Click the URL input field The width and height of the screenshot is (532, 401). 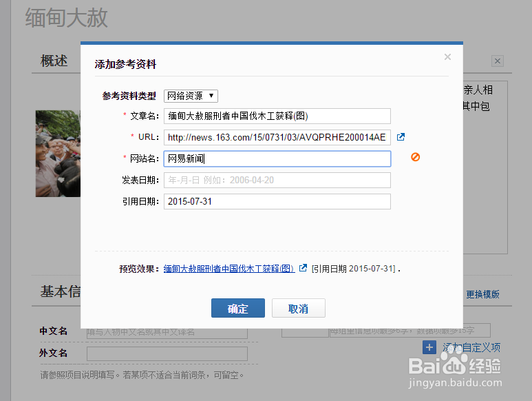[277, 137]
